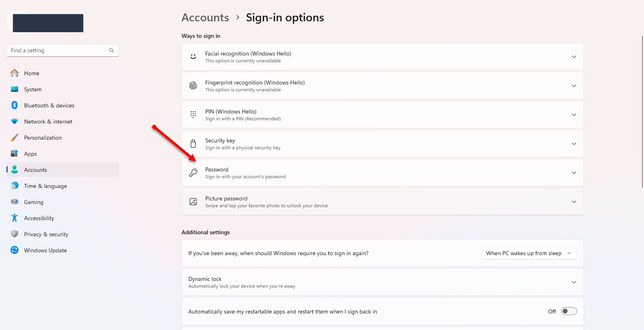Expand the Dynamic lock section

(x=574, y=282)
